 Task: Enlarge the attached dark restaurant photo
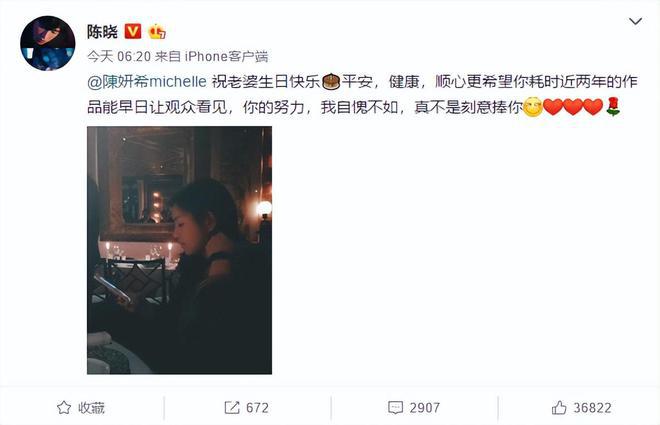(179, 250)
